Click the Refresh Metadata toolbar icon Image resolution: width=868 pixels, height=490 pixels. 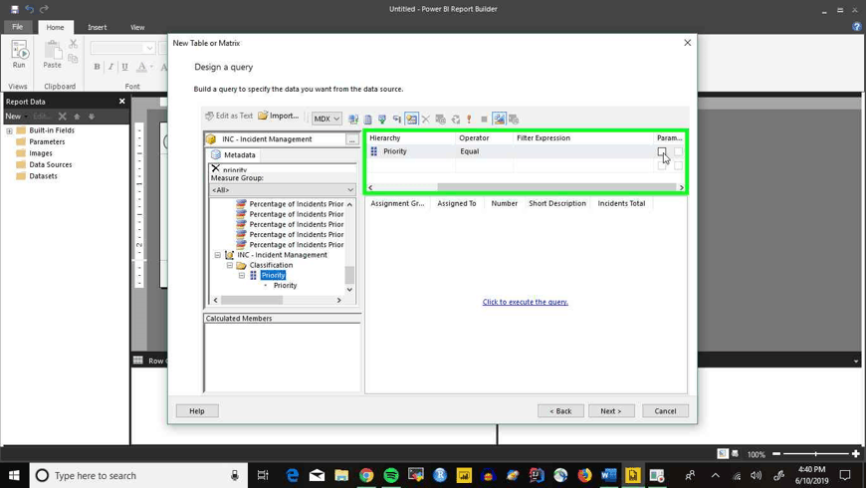(x=353, y=120)
